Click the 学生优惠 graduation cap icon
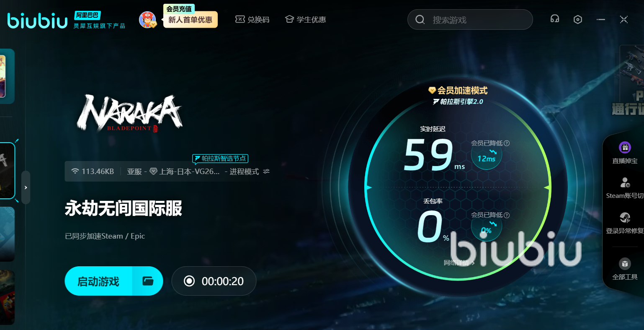 click(x=289, y=19)
